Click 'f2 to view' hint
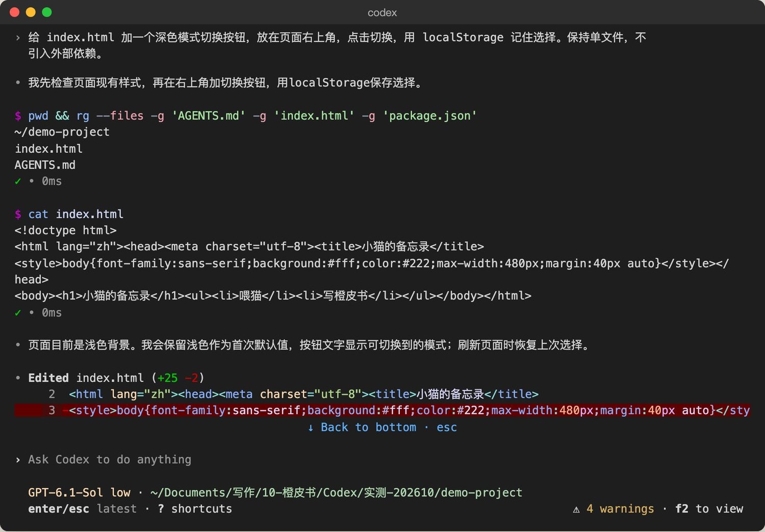 (x=709, y=509)
